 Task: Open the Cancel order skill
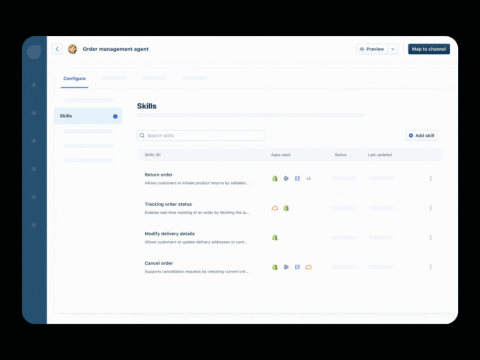[159, 263]
